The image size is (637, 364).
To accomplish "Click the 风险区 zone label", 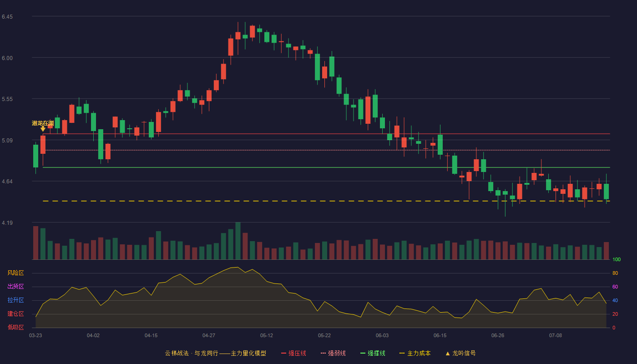I will tap(15, 273).
